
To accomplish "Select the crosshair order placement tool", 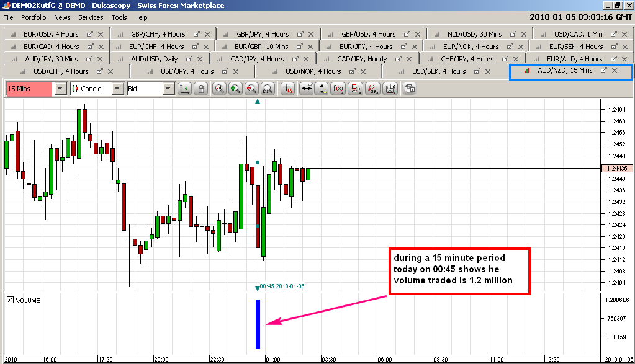I will (286, 89).
